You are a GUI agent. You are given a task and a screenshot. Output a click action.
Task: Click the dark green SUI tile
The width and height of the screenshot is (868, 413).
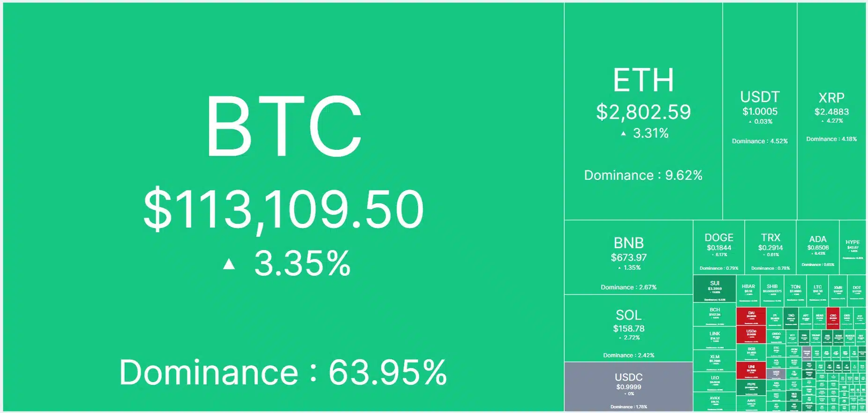click(714, 289)
